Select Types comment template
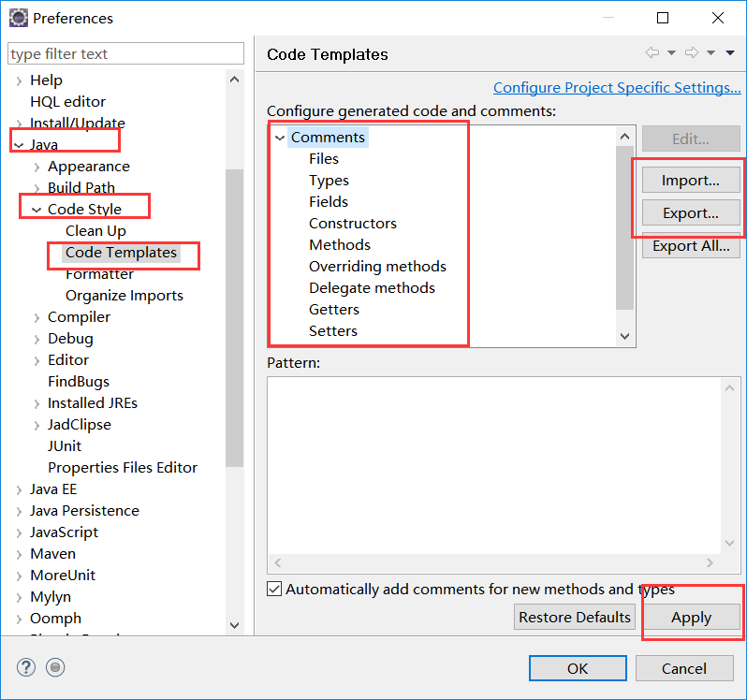The image size is (747, 700). (329, 181)
